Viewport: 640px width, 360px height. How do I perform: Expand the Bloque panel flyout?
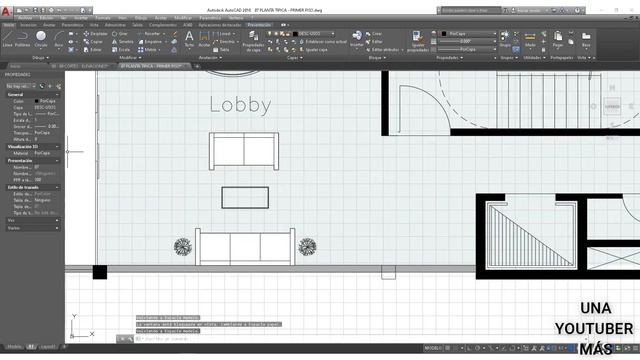click(x=377, y=58)
